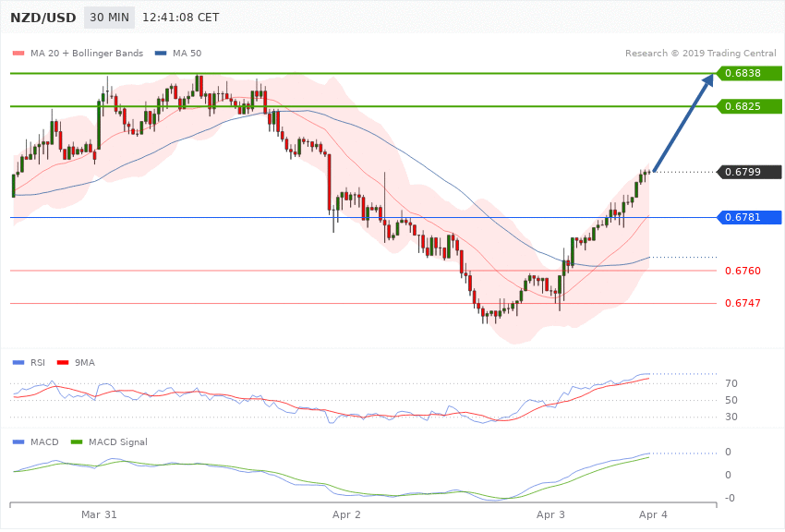Screen dimensions: 785x532
Task: Click the Mar 31 date axis label
Action: point(99,514)
